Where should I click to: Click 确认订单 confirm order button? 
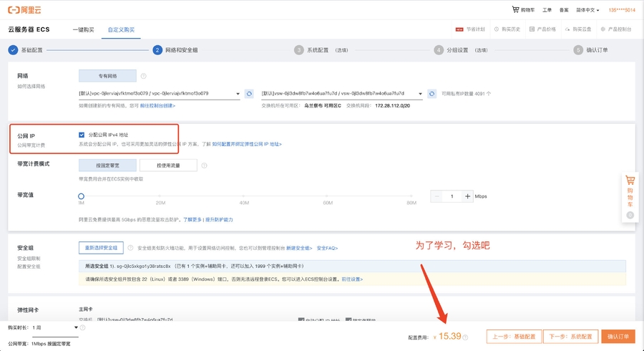618,337
